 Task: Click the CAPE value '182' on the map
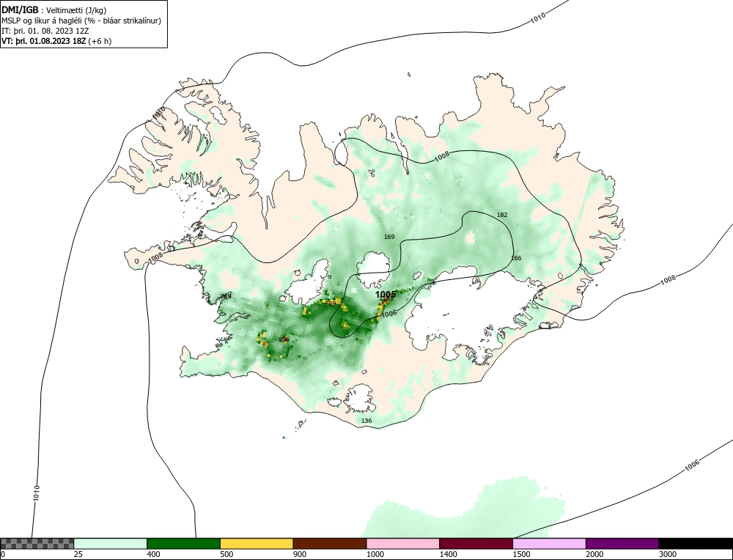point(502,215)
